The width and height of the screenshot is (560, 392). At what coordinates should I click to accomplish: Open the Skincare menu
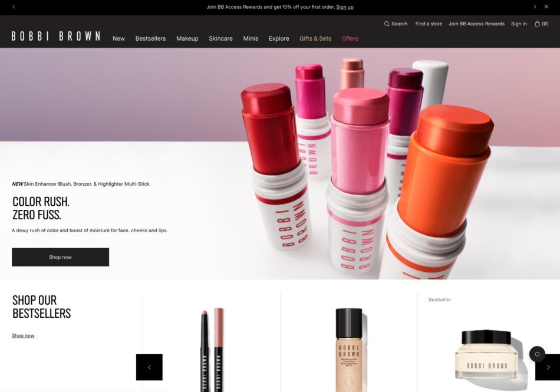point(220,38)
